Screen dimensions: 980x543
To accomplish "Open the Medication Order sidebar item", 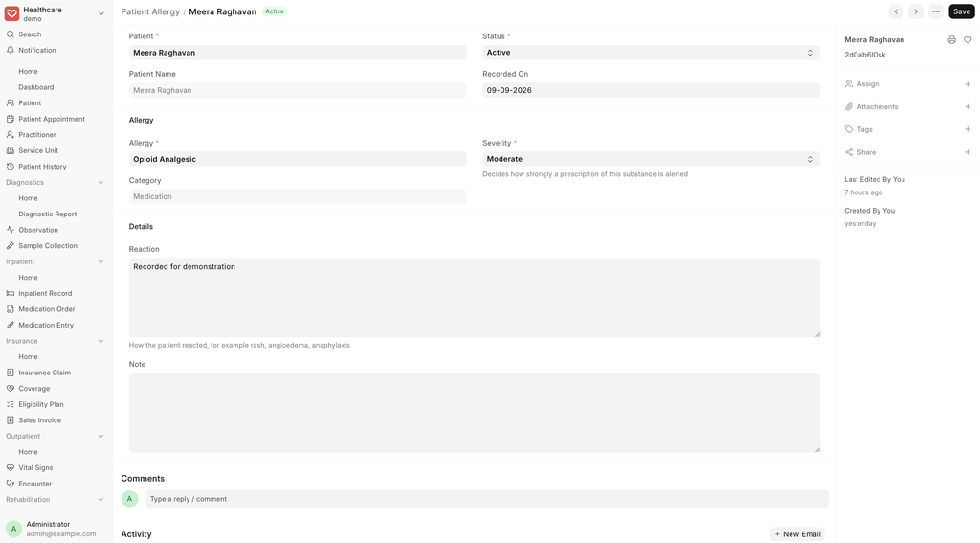I will point(46,309).
